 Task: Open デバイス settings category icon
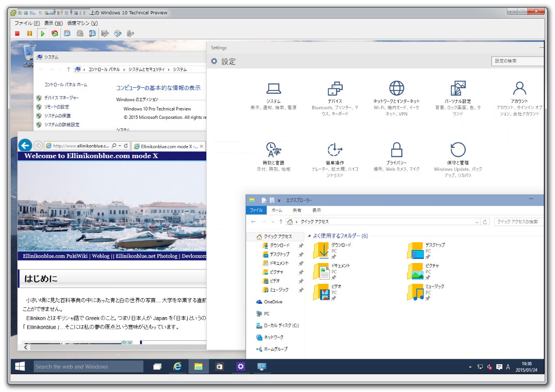335,89
